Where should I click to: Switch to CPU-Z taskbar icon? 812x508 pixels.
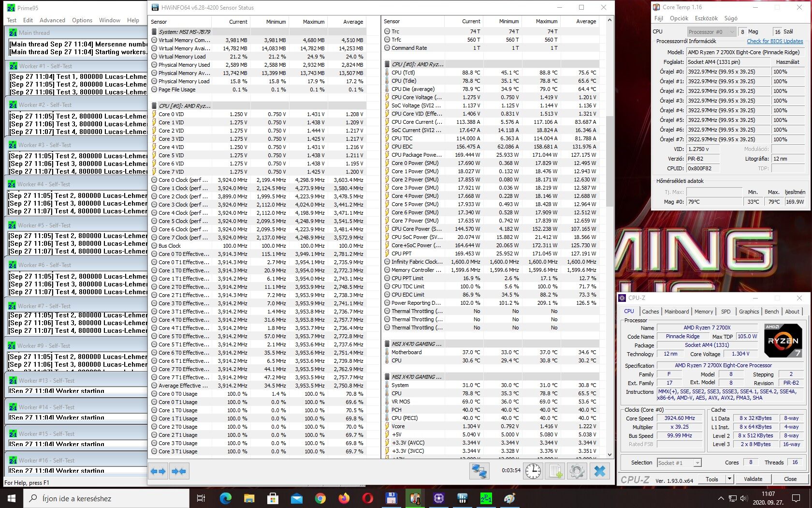(x=438, y=498)
